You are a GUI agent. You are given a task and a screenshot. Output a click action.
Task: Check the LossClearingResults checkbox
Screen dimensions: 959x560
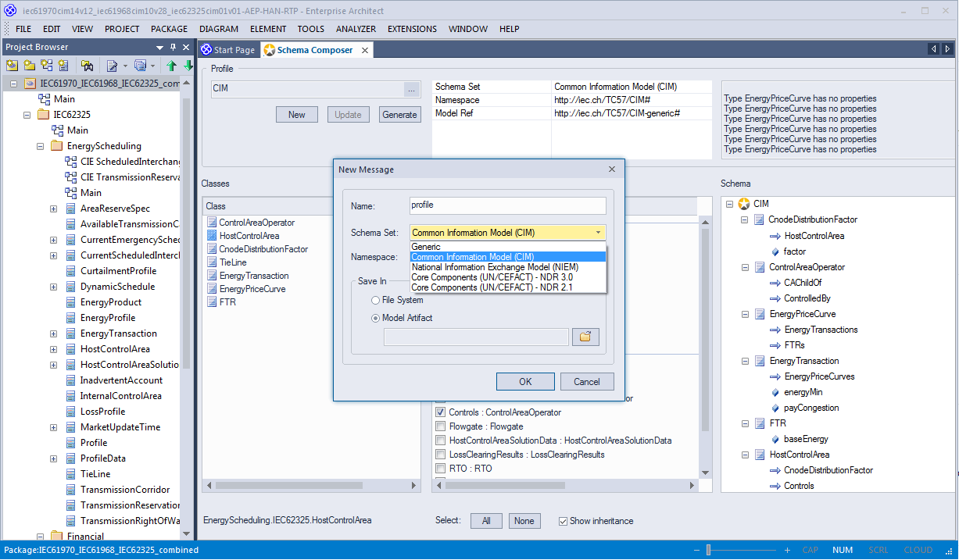[441, 455]
